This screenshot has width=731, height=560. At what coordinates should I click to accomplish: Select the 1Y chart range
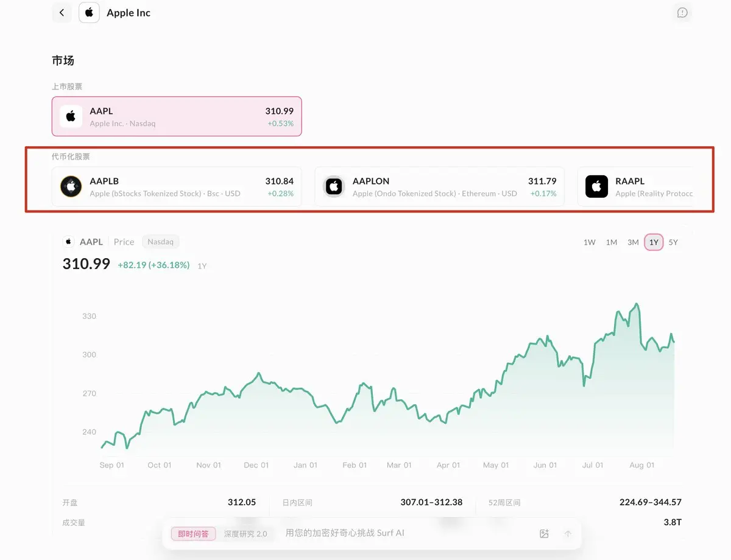click(654, 242)
